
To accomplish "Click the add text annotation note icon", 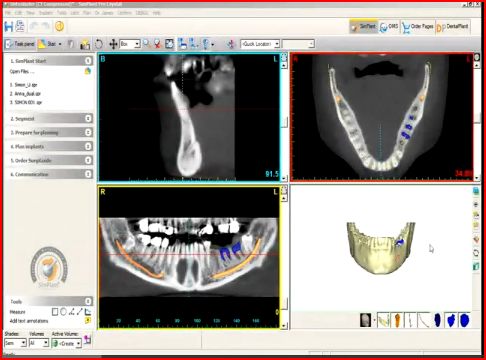I will [88, 321].
